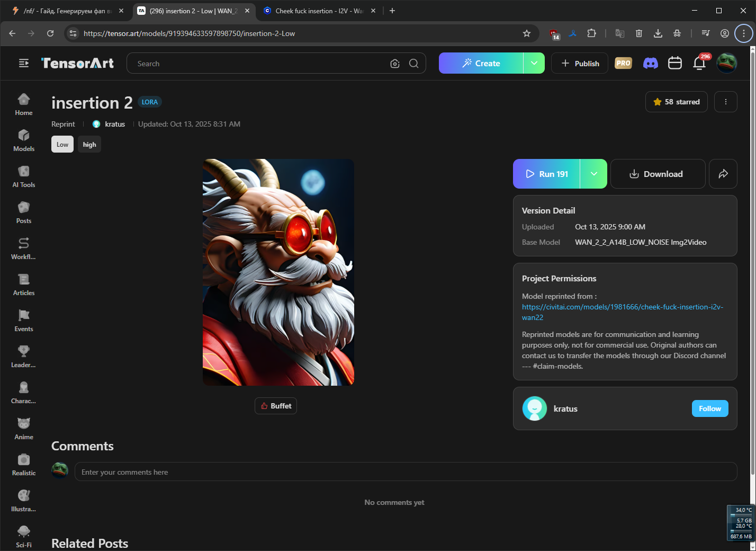
Task: Open the three-dot model options menu
Action: point(726,102)
